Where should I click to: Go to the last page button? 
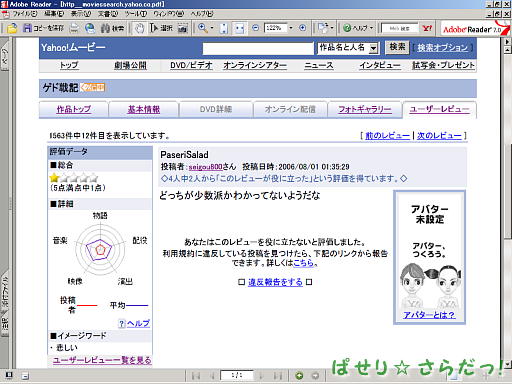pos(277,376)
